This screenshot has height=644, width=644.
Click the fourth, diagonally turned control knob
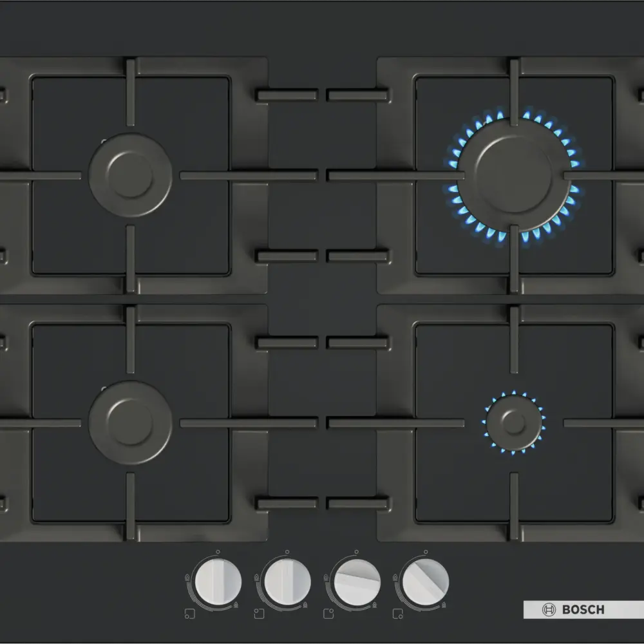[426, 582]
